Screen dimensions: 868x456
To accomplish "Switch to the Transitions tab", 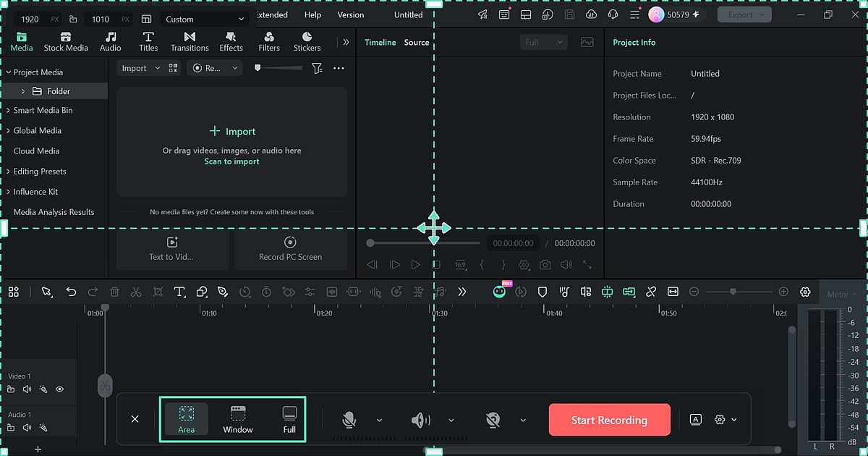I will 190,42.
